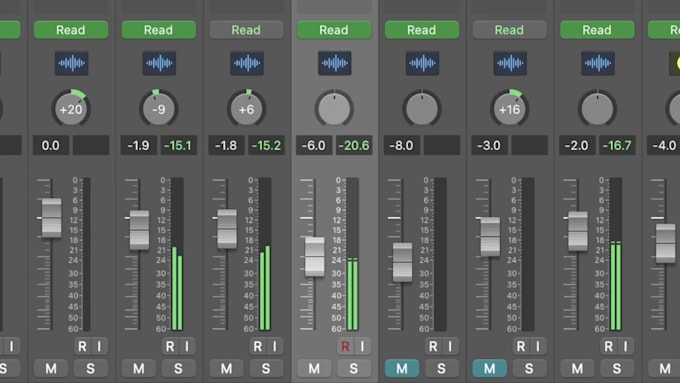
Task: Solo the -6.0 channel
Action: 354,368
